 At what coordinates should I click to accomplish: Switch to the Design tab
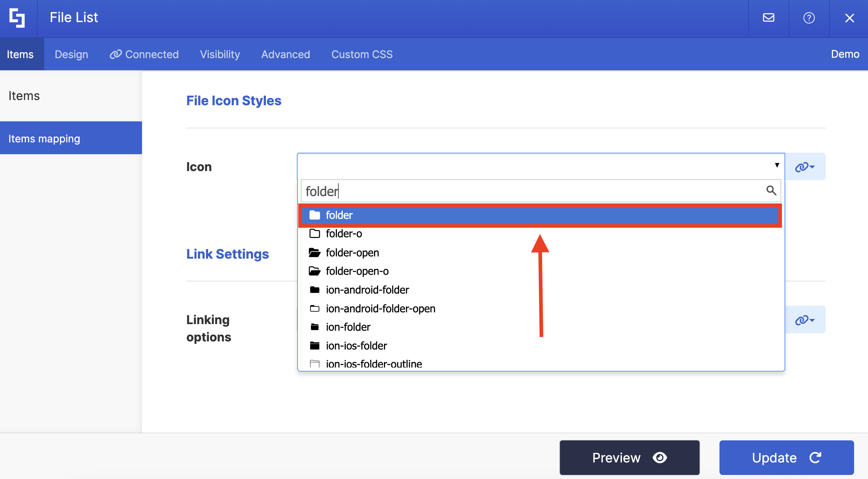point(71,54)
